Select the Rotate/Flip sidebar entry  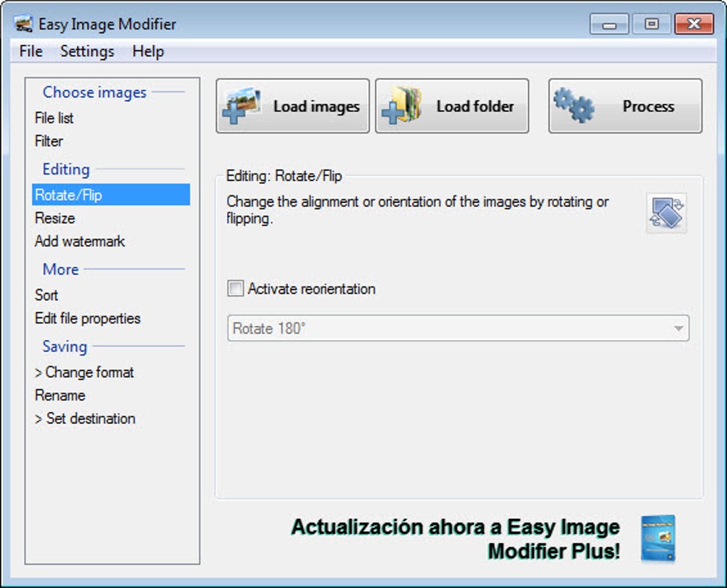(x=111, y=195)
